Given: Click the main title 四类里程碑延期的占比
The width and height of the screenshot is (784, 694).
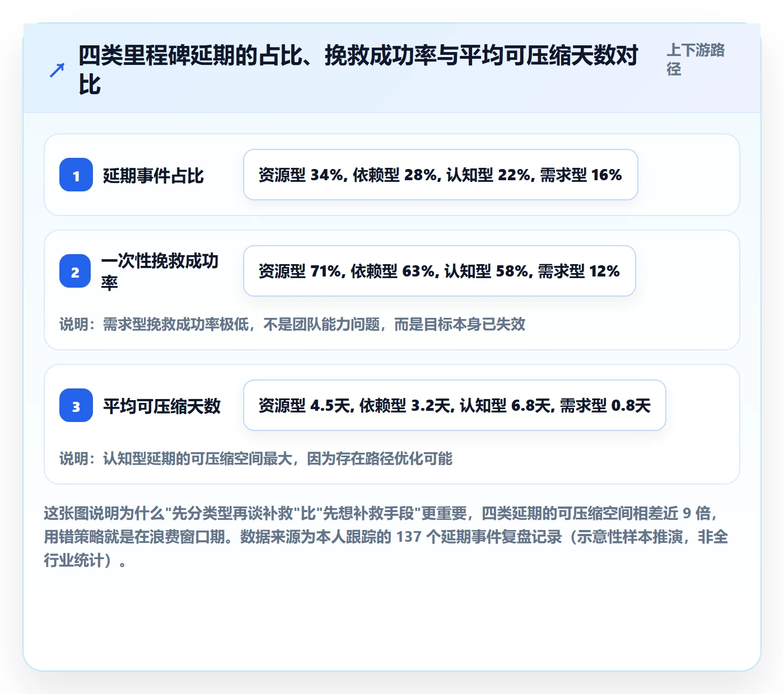Looking at the screenshot, I should (x=358, y=70).
